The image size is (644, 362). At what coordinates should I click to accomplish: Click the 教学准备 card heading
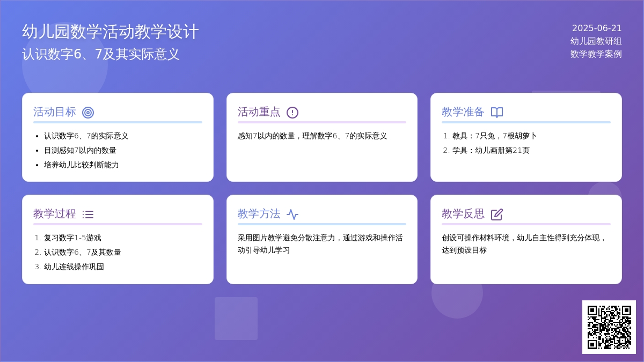tap(463, 112)
